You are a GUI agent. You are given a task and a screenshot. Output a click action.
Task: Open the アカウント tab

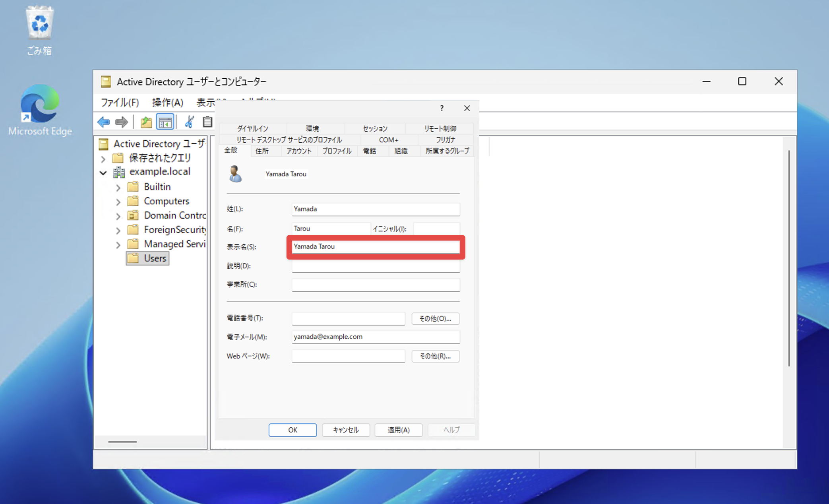tap(299, 151)
